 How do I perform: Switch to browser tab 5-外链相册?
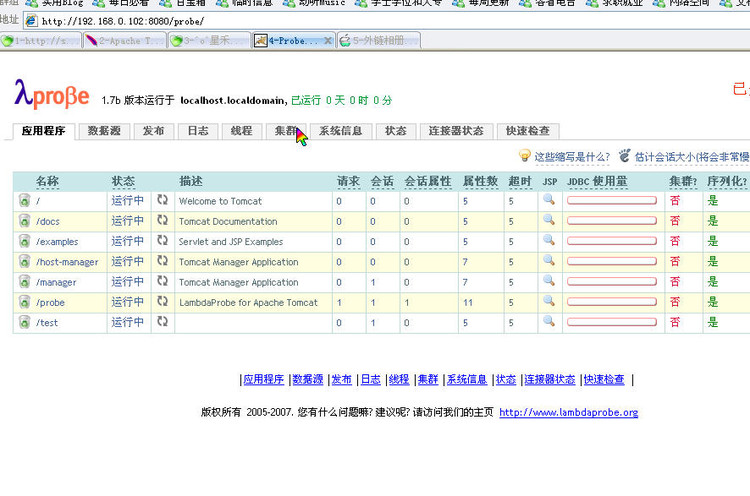379,41
